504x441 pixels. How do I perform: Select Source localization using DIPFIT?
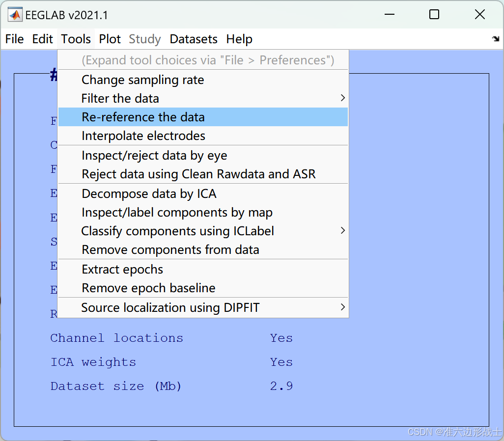(203, 307)
